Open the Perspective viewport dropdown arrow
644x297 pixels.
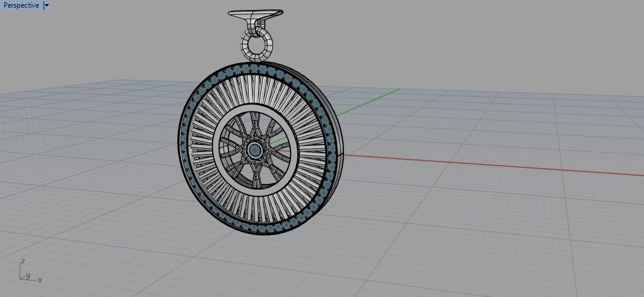(47, 5)
